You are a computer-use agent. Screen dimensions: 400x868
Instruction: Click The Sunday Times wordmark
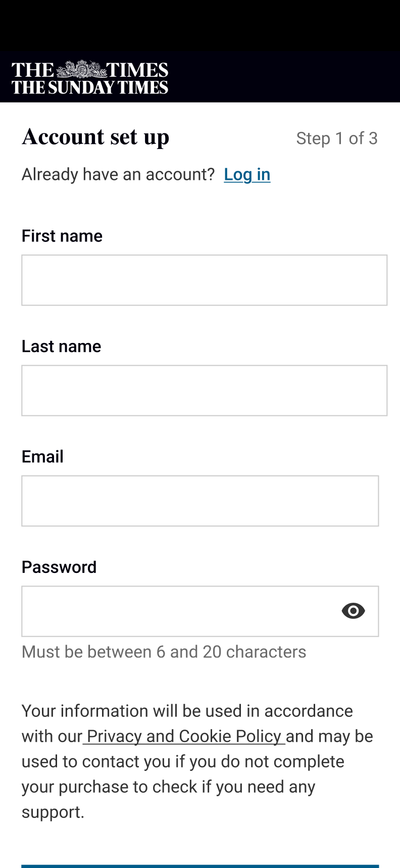(90, 87)
